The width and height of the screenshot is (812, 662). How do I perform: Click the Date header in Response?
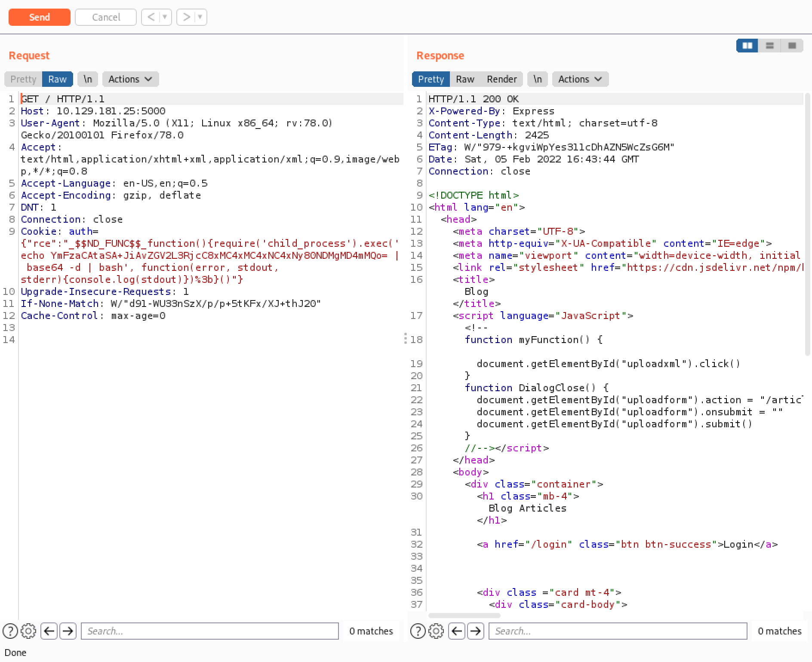tap(534, 159)
